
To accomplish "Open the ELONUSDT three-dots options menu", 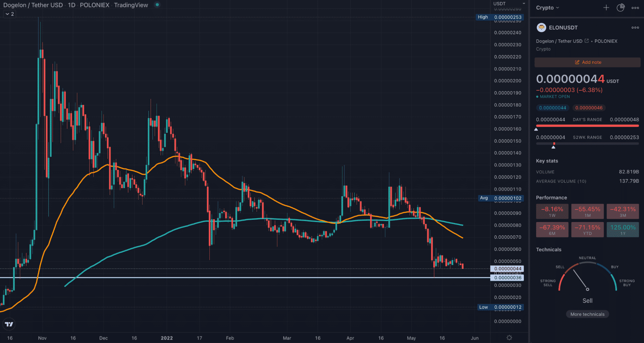I will coord(635,28).
